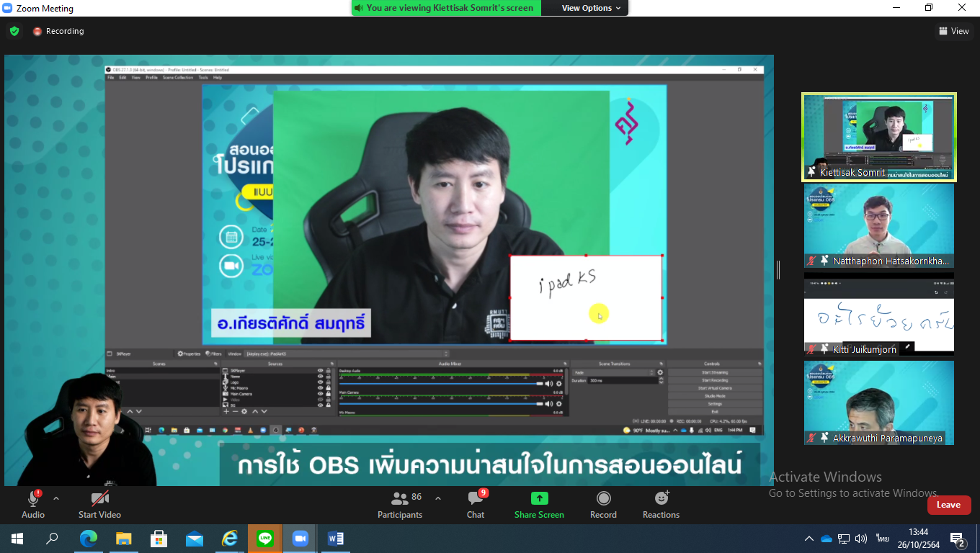Click the Record button in Zoom toolbar
The width and height of the screenshot is (980, 553).
point(603,505)
